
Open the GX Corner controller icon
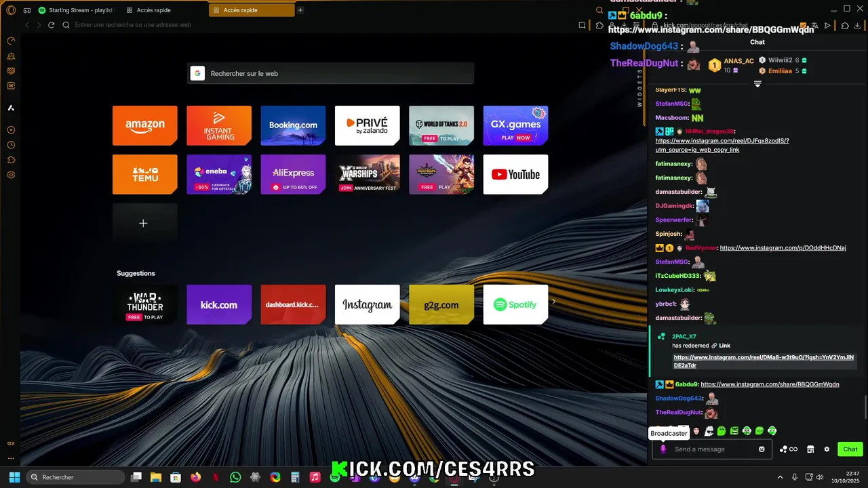point(27,10)
